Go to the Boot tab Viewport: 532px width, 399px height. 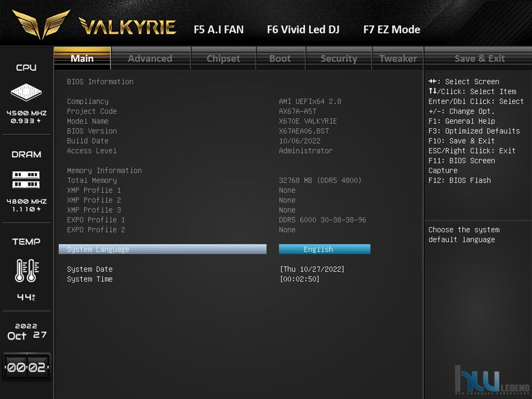click(280, 58)
